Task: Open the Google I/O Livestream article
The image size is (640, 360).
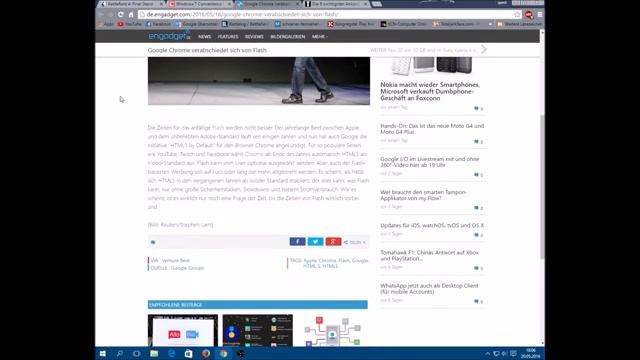Action: pos(429,162)
